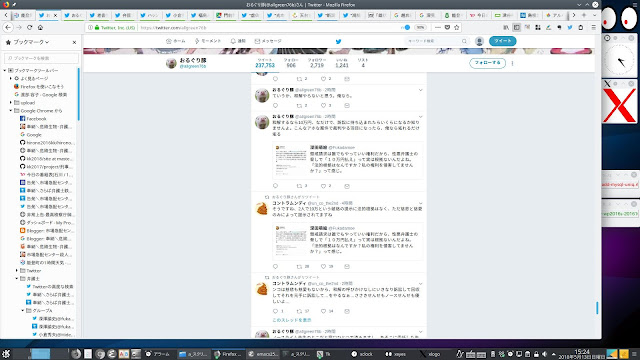
Task: Reload the current Twitter page
Action: (29, 27)
